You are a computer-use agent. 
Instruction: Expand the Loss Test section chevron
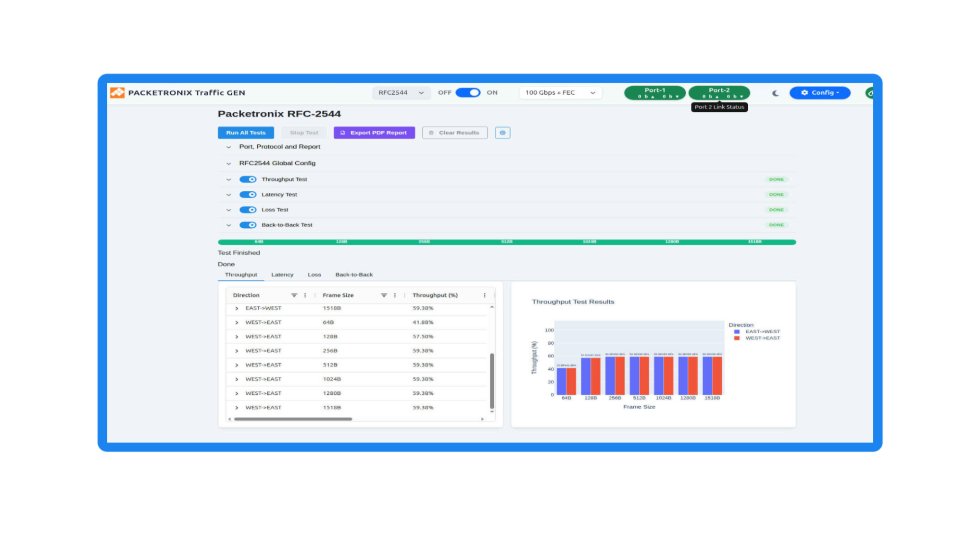coord(228,210)
